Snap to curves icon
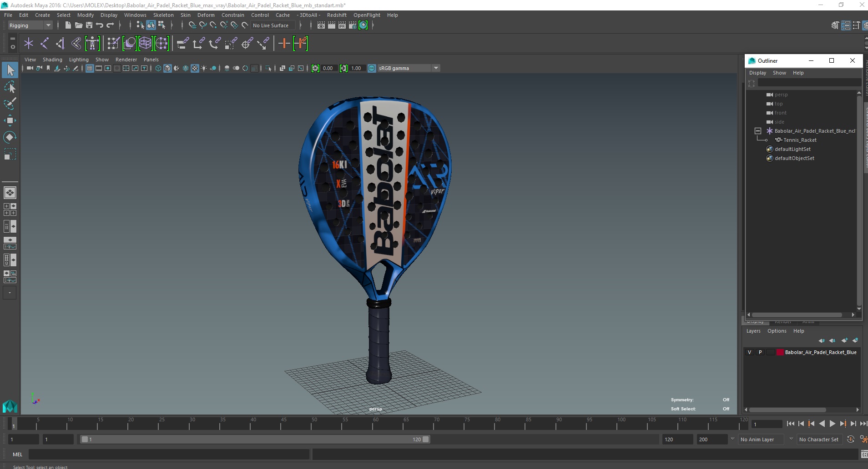This screenshot has height=469, width=868. [x=203, y=25]
